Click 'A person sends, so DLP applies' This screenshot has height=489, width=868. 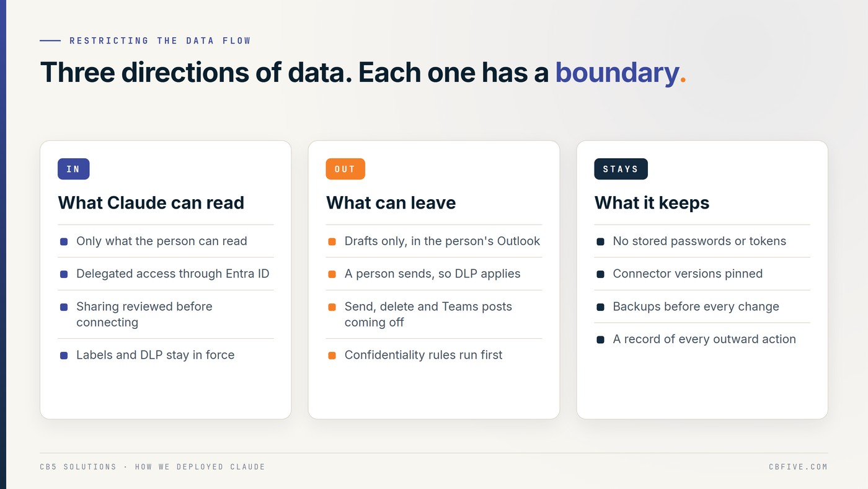(x=433, y=274)
